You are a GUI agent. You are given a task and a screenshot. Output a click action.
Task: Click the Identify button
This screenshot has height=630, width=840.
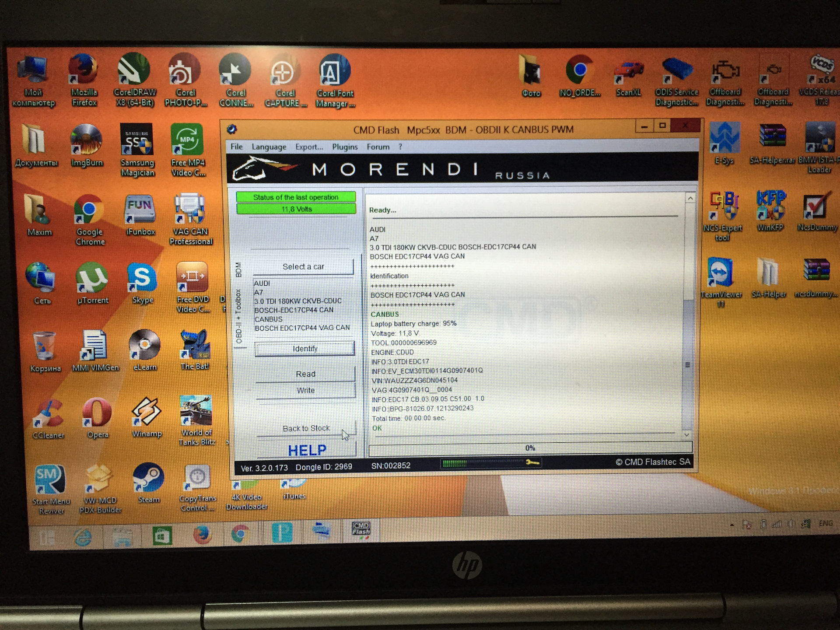[305, 349]
